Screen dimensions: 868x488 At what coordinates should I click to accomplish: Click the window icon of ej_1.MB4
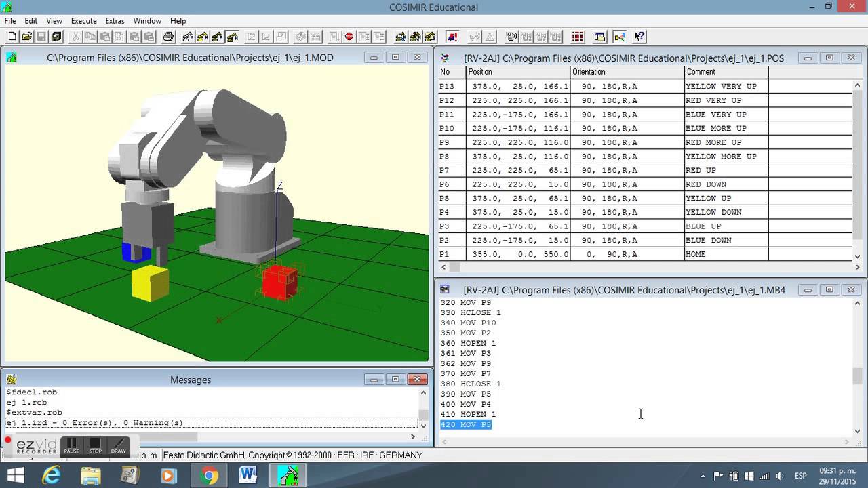(x=445, y=289)
